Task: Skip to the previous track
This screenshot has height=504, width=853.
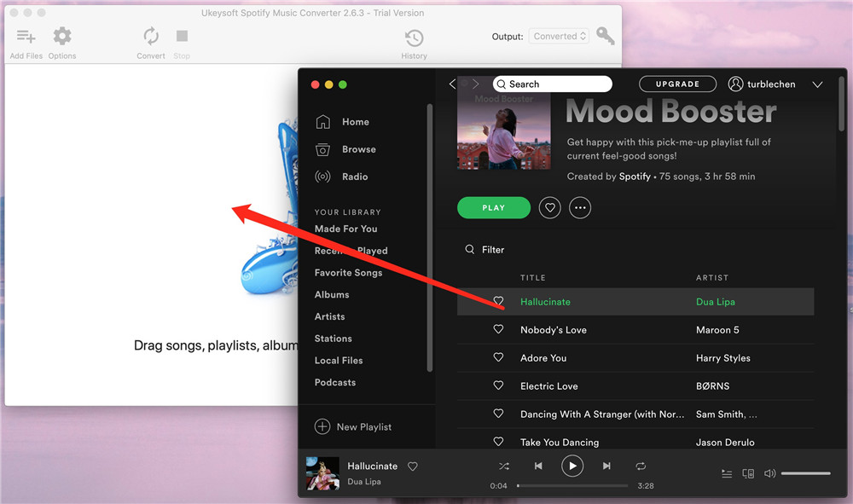Action: pyautogui.click(x=538, y=466)
